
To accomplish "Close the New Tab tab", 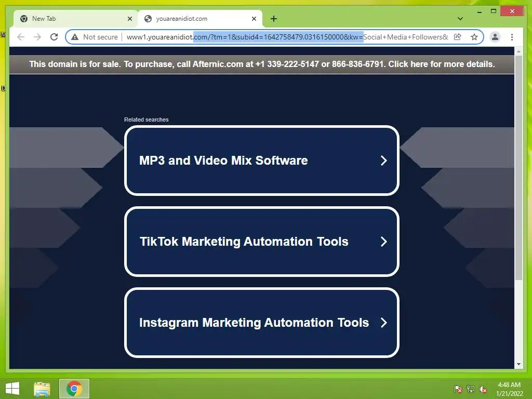I will coord(129,19).
